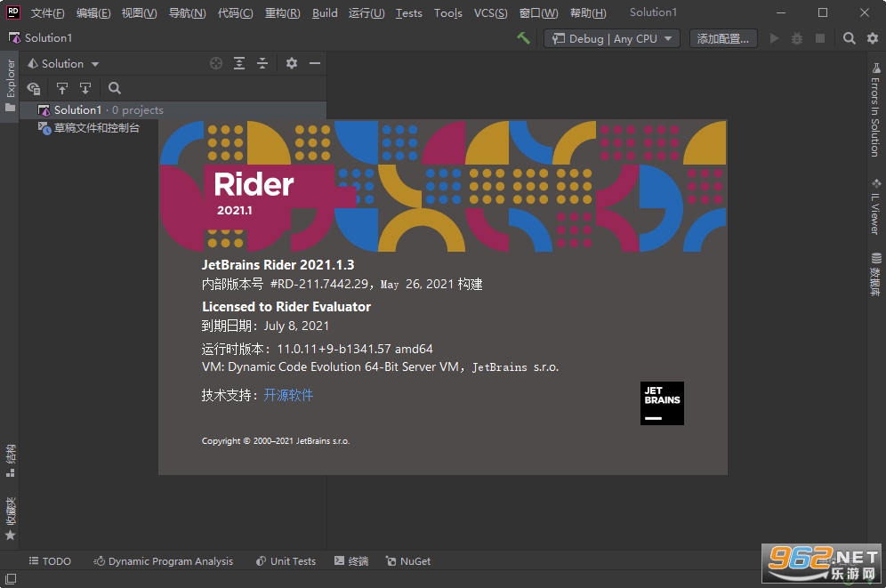The image size is (886, 588).
Task: Open Search Everywhere magnifier icon
Action: pos(849,38)
